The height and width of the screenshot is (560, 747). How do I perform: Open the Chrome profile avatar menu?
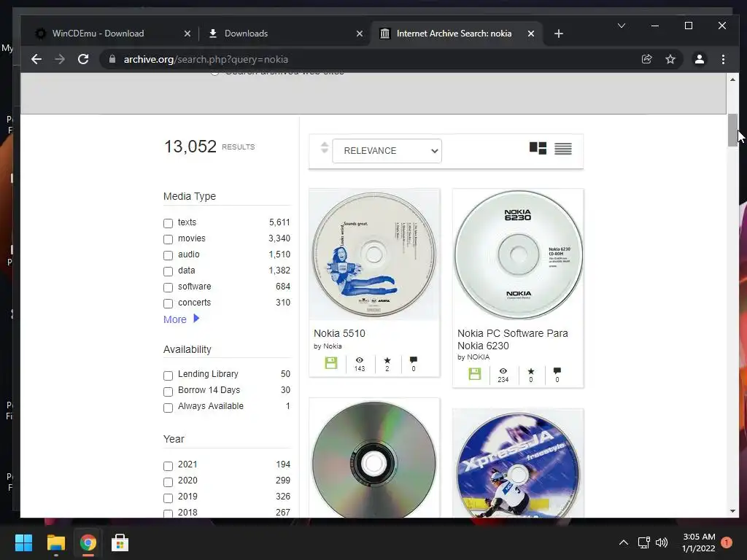[x=700, y=59]
